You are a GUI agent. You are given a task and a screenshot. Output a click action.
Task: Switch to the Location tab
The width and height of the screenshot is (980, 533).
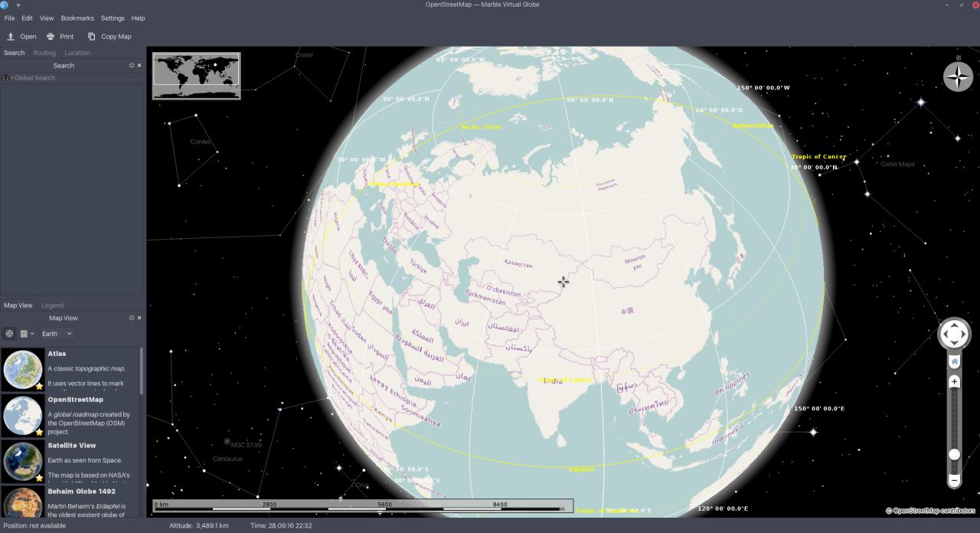77,53
